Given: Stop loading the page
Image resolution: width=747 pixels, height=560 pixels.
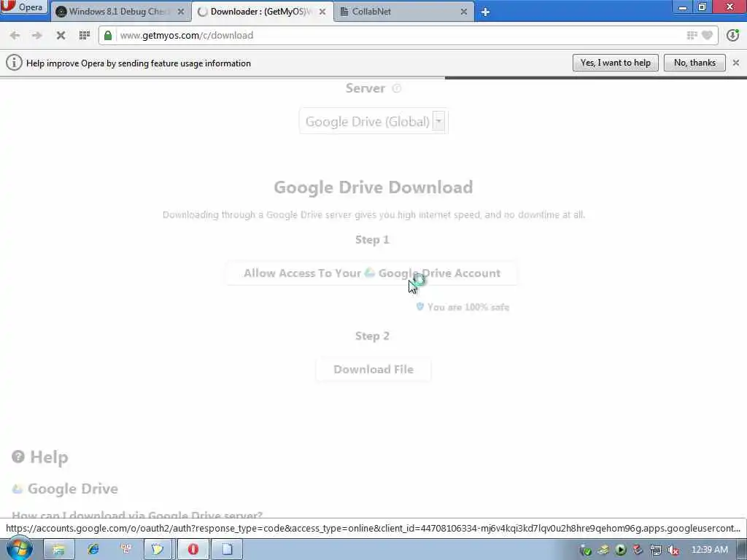Looking at the screenshot, I should pyautogui.click(x=61, y=35).
